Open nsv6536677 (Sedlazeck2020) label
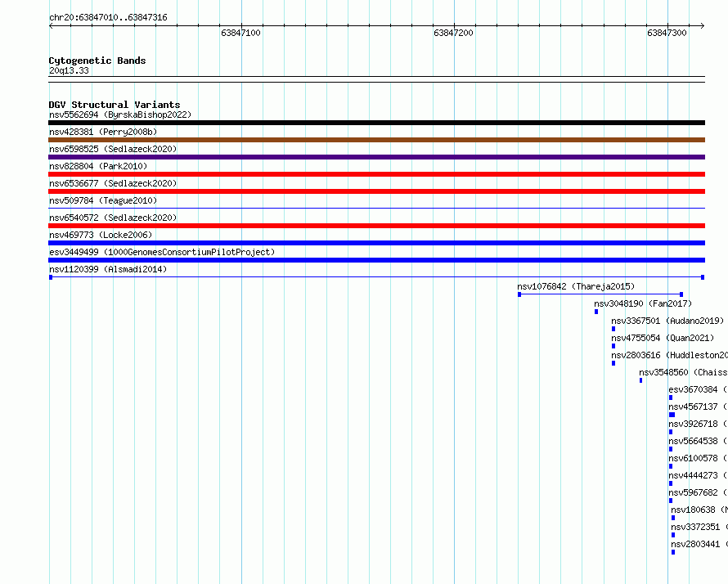This screenshot has width=728, height=584. 113,183
